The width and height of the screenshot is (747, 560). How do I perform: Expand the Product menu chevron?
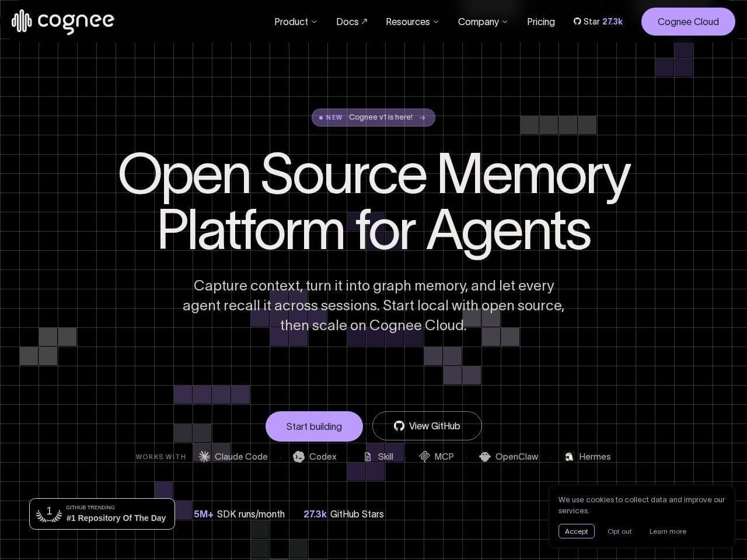[314, 22]
